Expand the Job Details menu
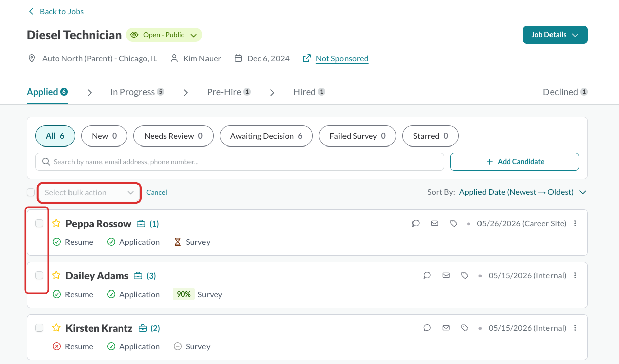The image size is (619, 364). (x=555, y=35)
